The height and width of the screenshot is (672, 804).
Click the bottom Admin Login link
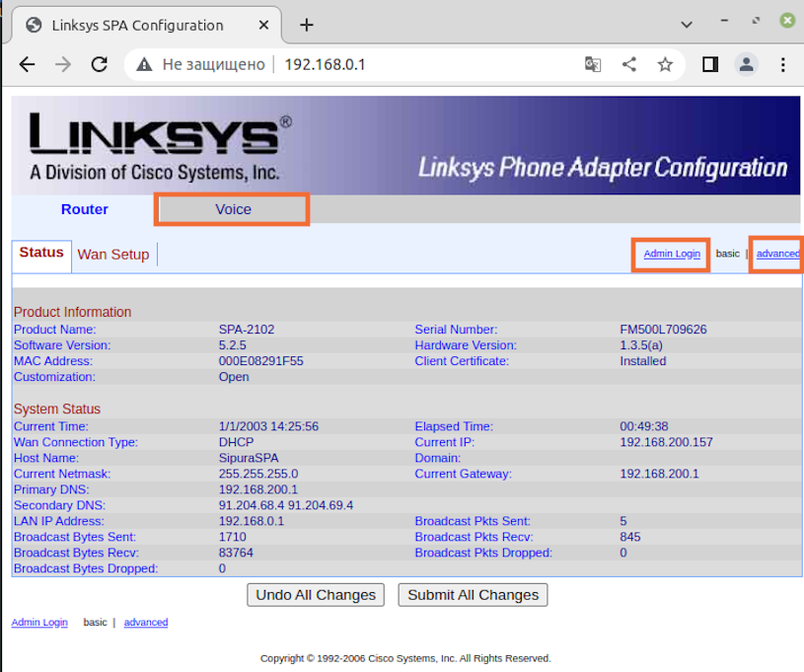click(x=39, y=623)
